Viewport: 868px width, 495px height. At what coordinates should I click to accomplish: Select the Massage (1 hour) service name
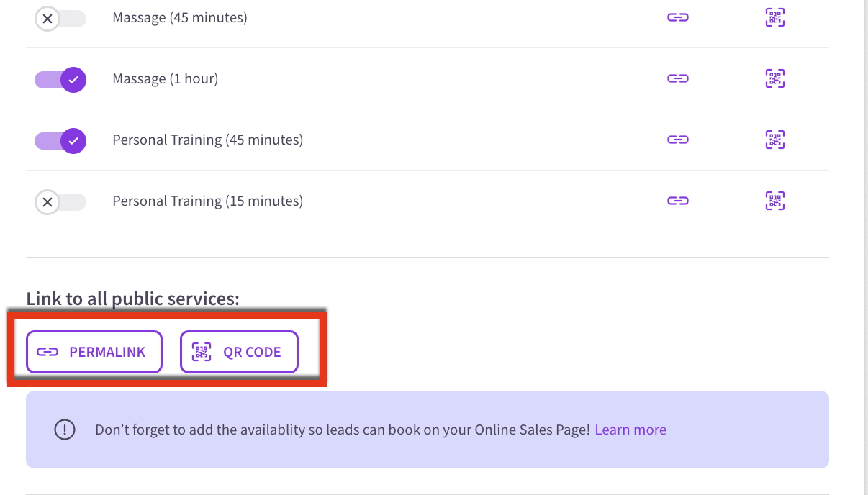166,78
